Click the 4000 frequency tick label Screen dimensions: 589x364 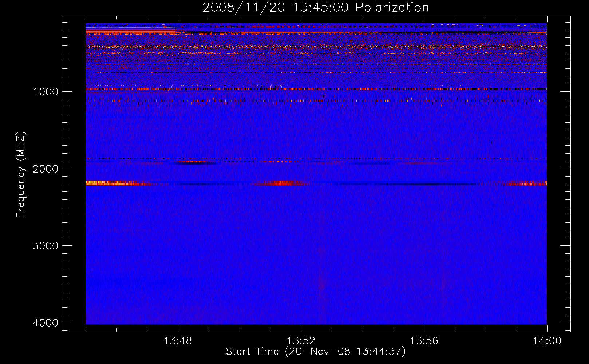coord(46,323)
